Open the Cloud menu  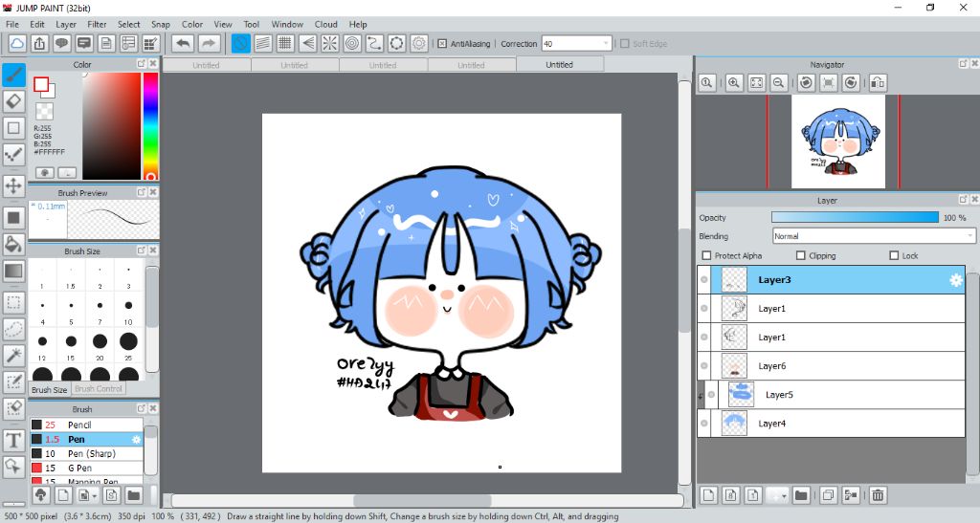pos(325,24)
